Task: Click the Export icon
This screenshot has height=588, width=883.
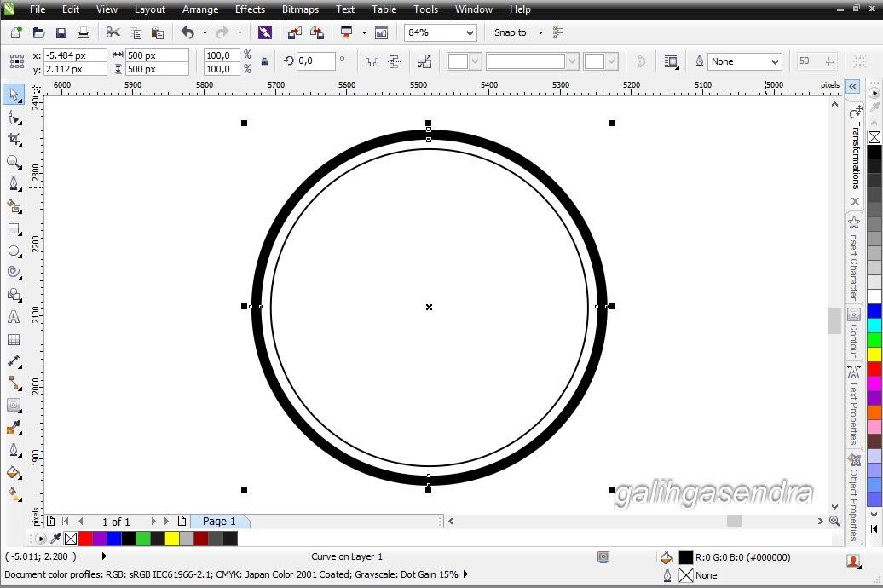Action: (317, 32)
